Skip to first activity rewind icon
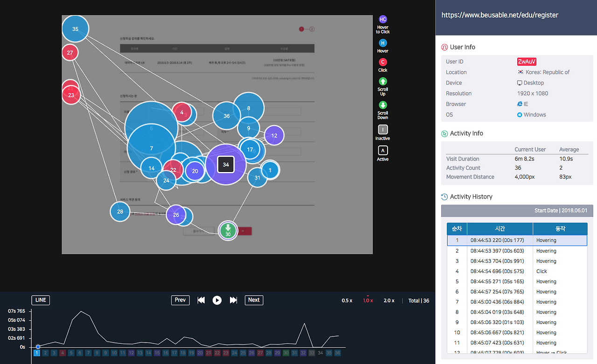The height and width of the screenshot is (364, 597). point(201,300)
